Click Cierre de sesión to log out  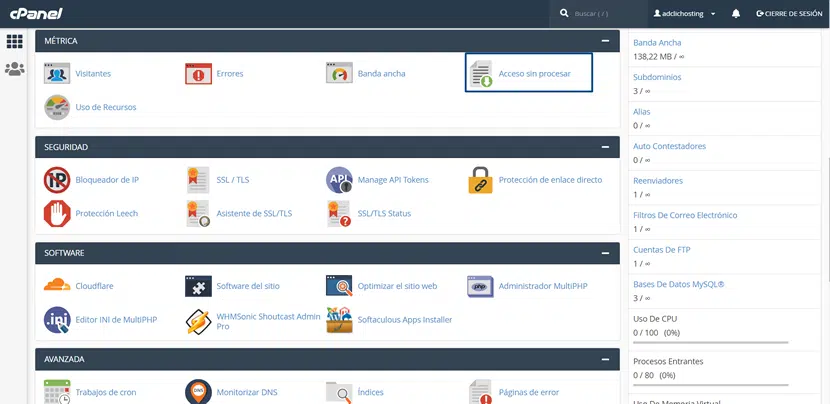[x=789, y=14]
